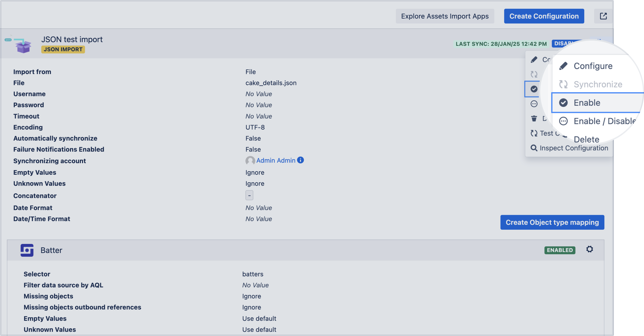Click the checkmark icon next to Enable
644x336 pixels.
[x=563, y=103]
